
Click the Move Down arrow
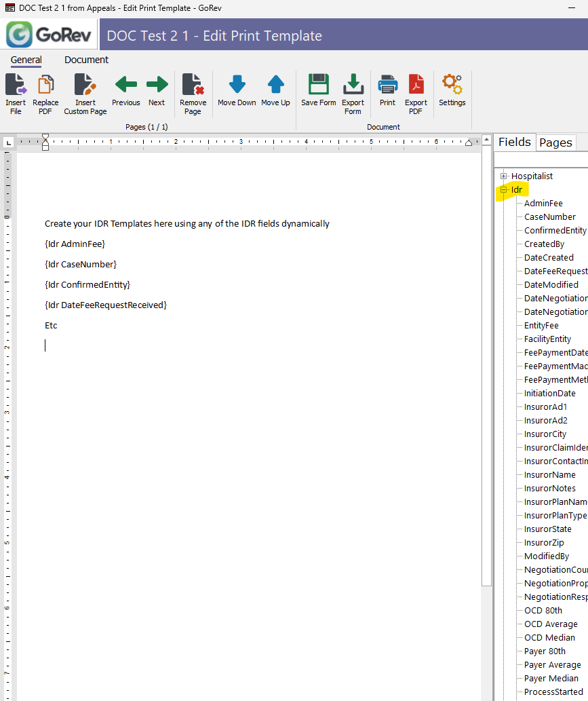click(237, 86)
